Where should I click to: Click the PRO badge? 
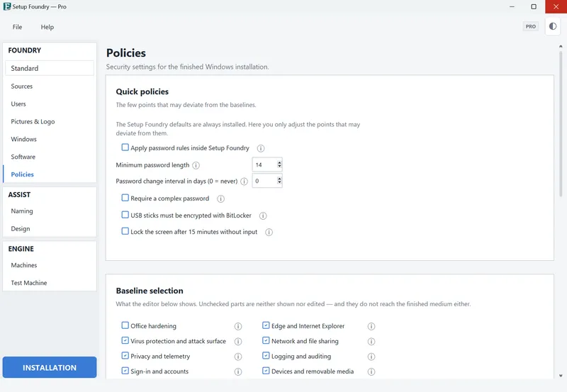click(530, 26)
